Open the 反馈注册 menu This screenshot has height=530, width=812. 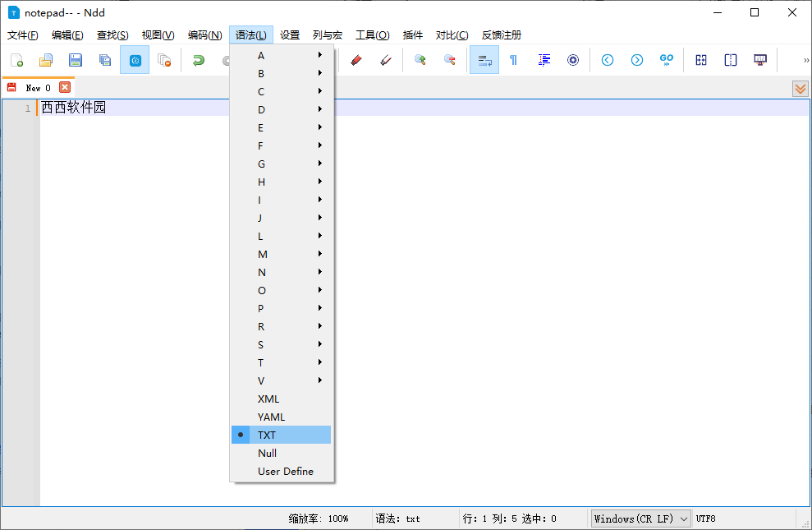pos(502,35)
